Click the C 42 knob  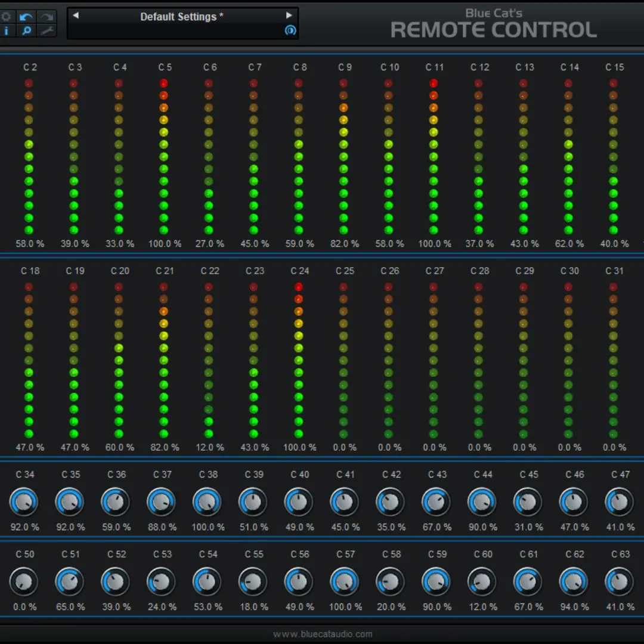390,502
